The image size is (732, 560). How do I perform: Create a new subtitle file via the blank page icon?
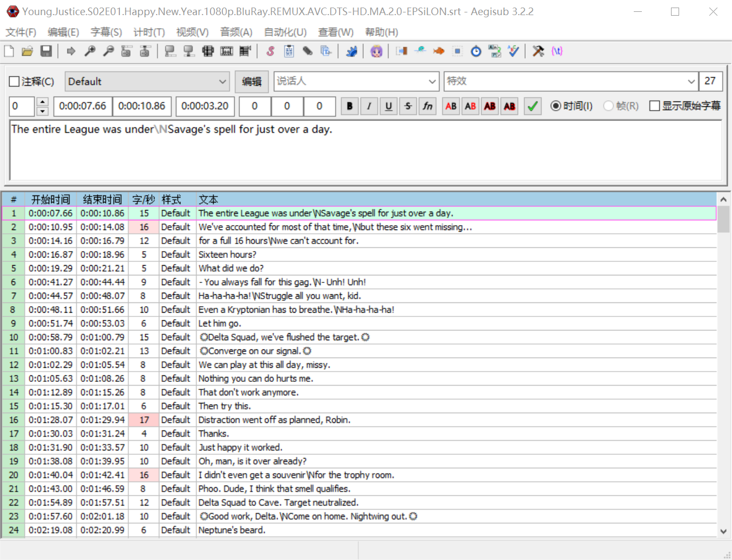point(9,51)
